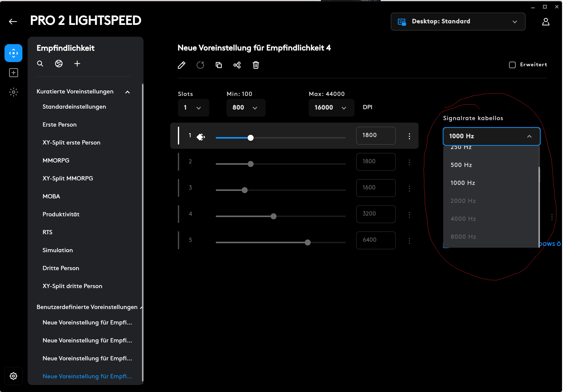Open the user account icon
574x392 pixels.
click(546, 22)
